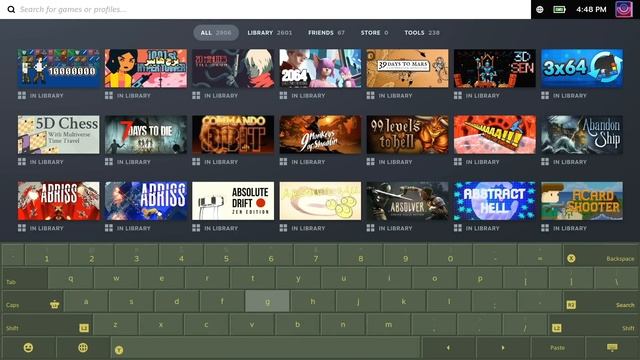
Task: Open the Absolver game thumbnail
Action: point(407,201)
